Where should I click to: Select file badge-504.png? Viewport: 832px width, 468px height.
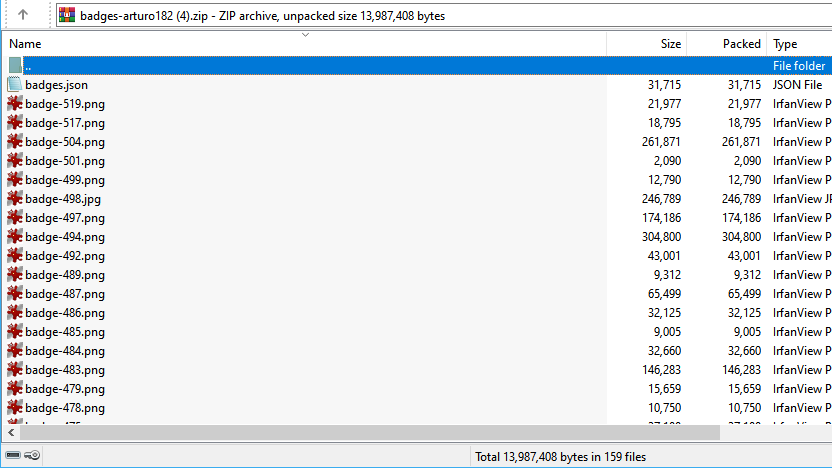(65, 142)
